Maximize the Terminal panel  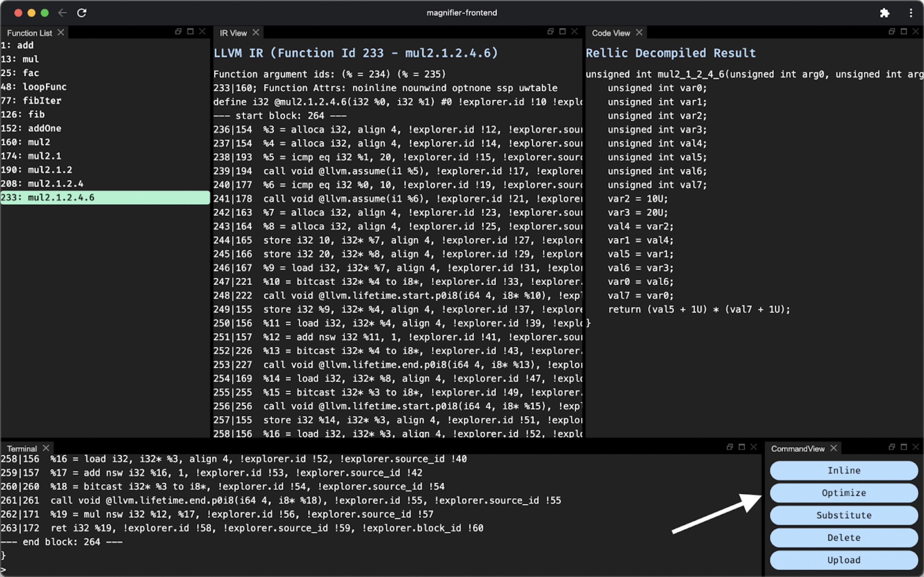click(742, 447)
